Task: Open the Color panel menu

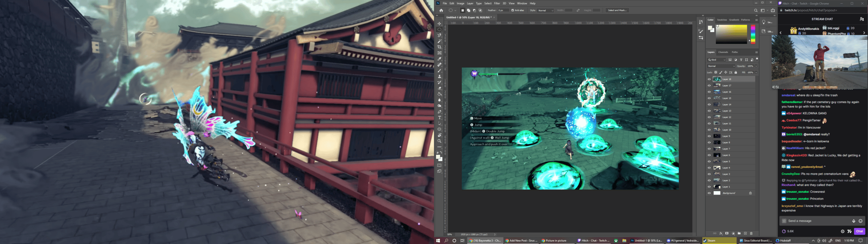Action: [x=756, y=20]
